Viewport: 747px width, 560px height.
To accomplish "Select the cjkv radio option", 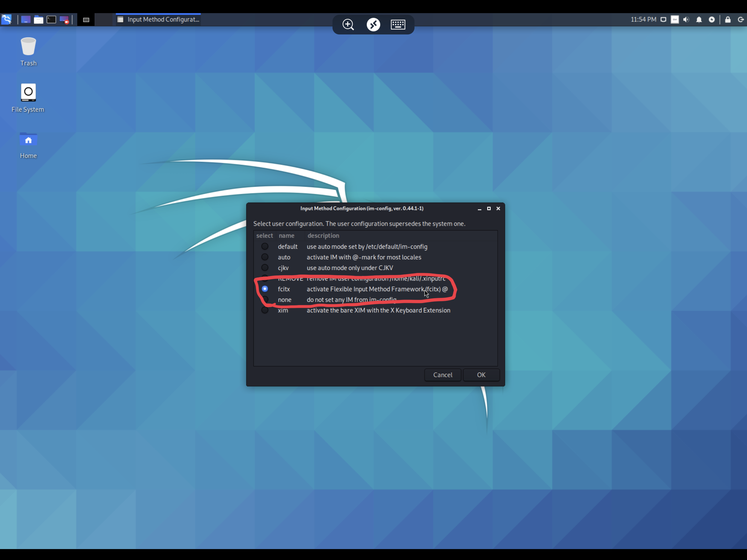I will [x=265, y=267].
